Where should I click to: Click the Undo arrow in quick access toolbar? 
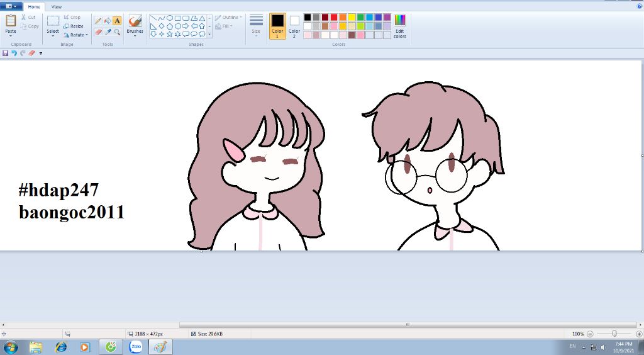(14, 54)
